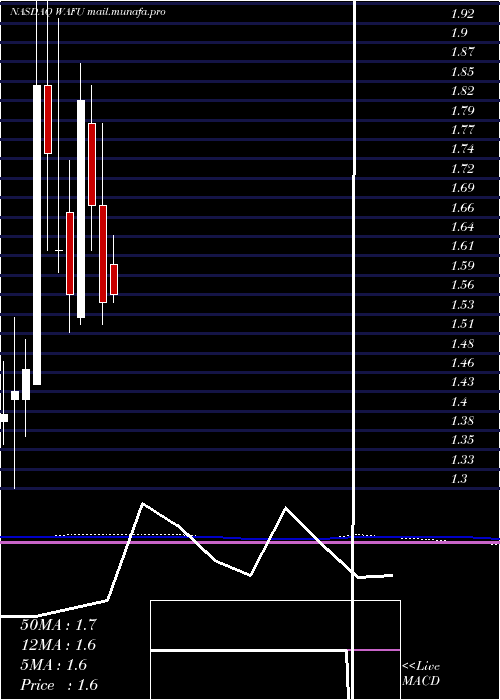Image resolution: width=500 pixels, height=700 pixels.
Task: Click the 1.56 price axis label
Action: [x=462, y=285]
